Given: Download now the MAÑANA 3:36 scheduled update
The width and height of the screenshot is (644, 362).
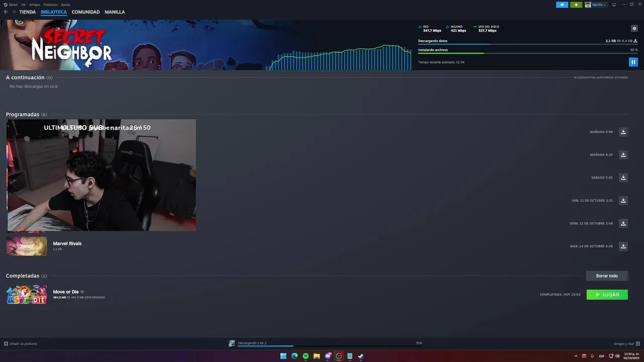Looking at the screenshot, I should [x=623, y=132].
